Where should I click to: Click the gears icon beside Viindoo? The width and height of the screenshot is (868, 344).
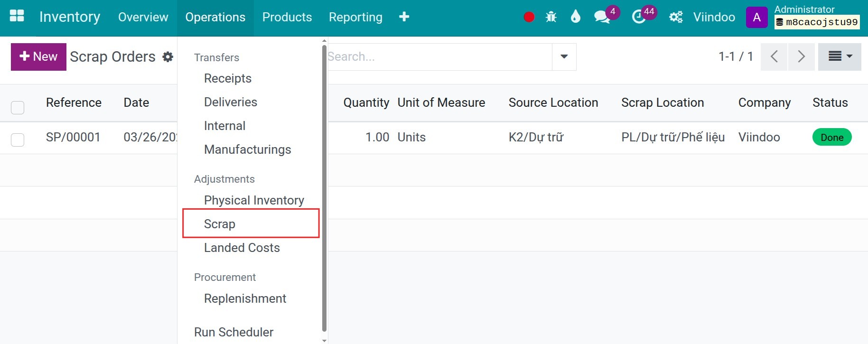tap(676, 17)
